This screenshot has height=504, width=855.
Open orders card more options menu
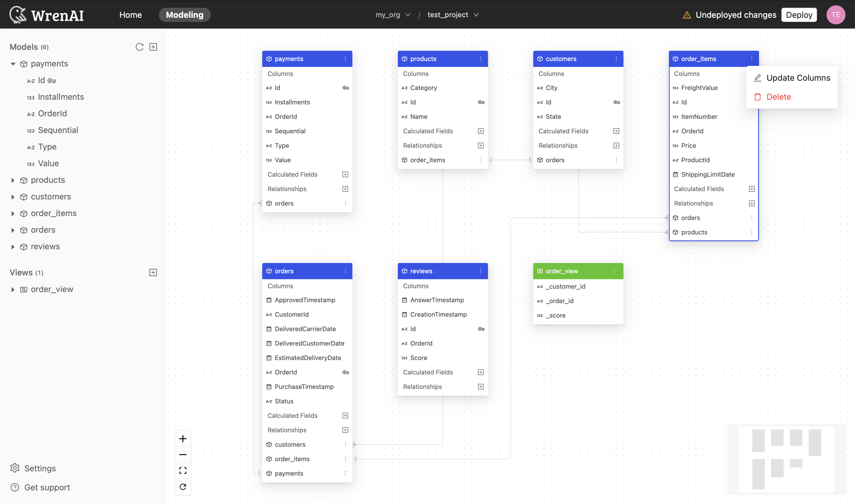point(345,271)
